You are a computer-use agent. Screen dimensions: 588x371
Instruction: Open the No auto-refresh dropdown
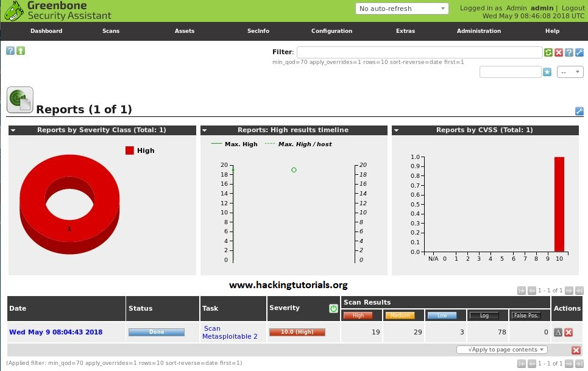coord(402,9)
